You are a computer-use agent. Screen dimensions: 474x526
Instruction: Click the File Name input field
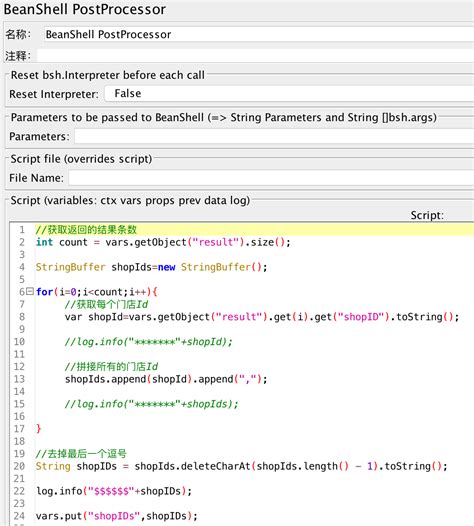coord(271,178)
